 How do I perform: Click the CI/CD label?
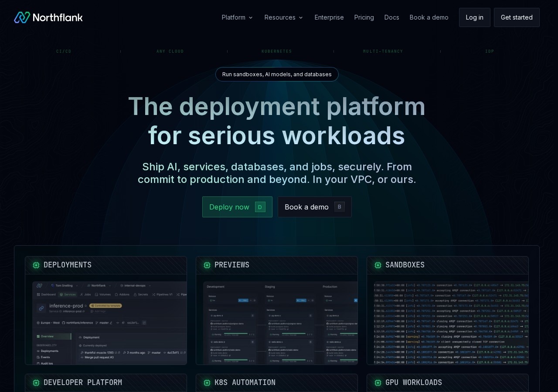(64, 51)
